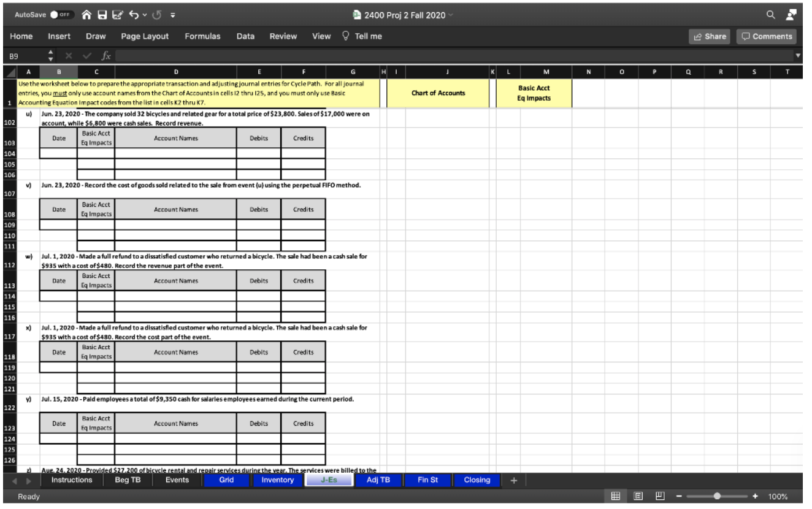Open the Insert ribbon tab
The width and height of the screenshot is (812, 509).
pos(59,36)
